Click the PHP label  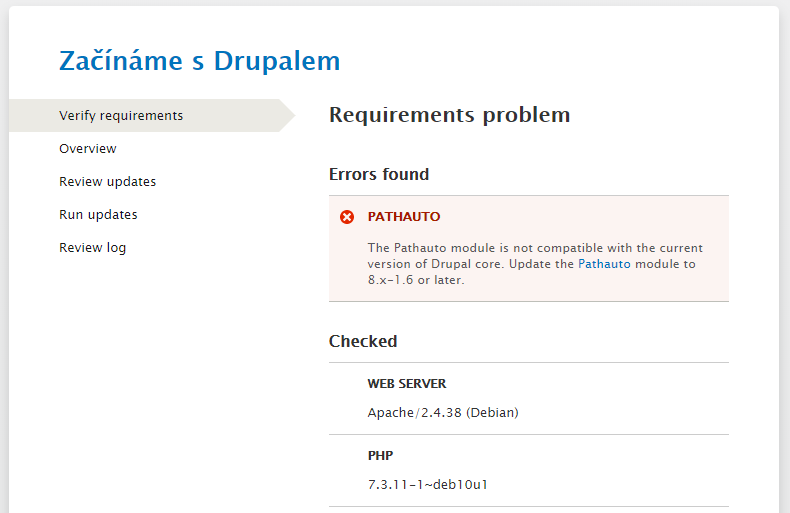(x=380, y=456)
